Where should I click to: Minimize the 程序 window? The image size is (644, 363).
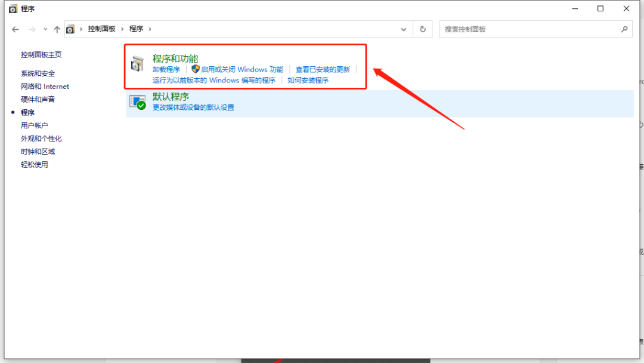[575, 8]
